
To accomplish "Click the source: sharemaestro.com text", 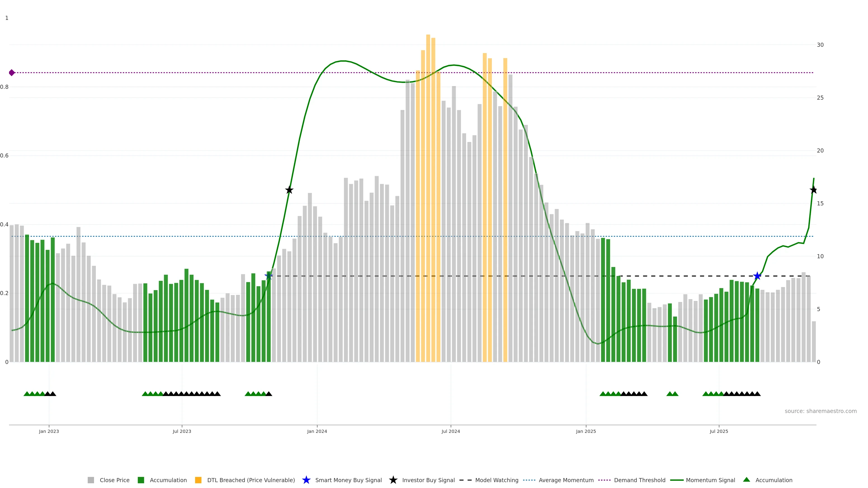I will point(820,411).
